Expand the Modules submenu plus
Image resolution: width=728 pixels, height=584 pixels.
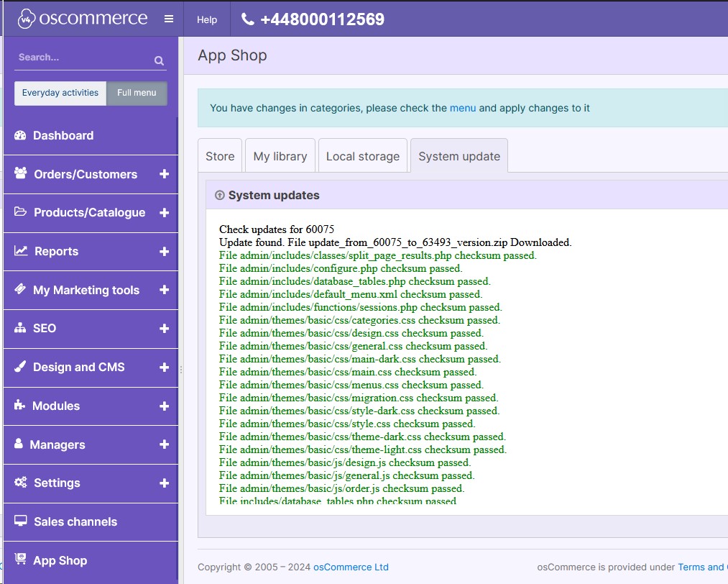(x=164, y=406)
